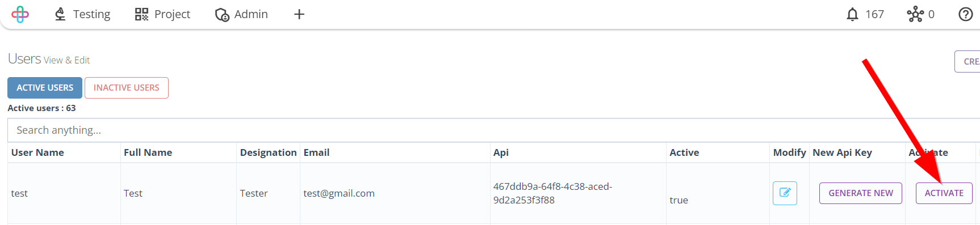The height and width of the screenshot is (225, 980).
Task: Click the network nodes icon
Action: [x=915, y=14]
